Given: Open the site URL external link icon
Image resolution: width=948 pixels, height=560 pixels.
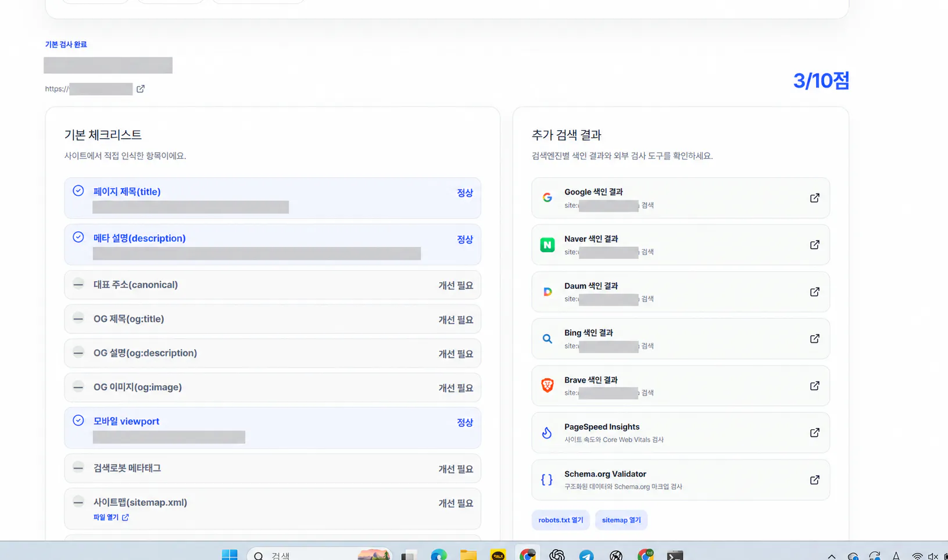Looking at the screenshot, I should [x=141, y=89].
